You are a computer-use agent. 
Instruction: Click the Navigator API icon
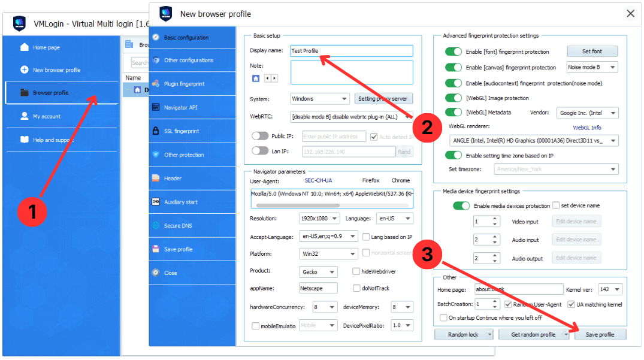click(156, 107)
